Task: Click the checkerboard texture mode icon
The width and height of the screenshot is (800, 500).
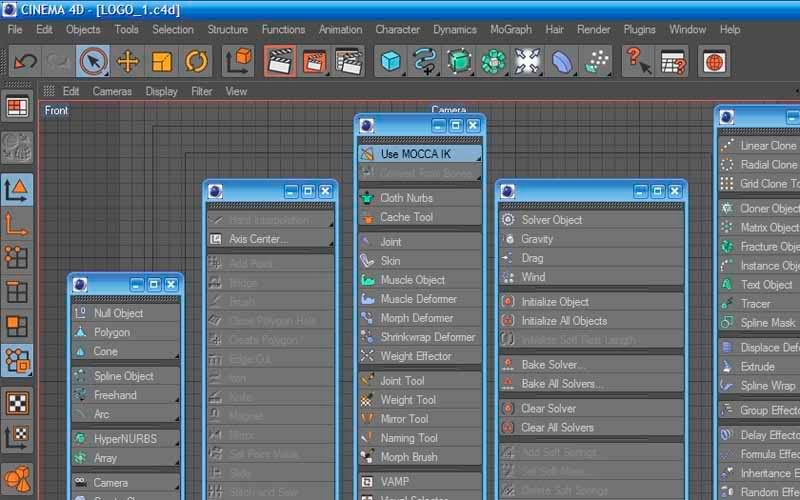Action: (17, 403)
